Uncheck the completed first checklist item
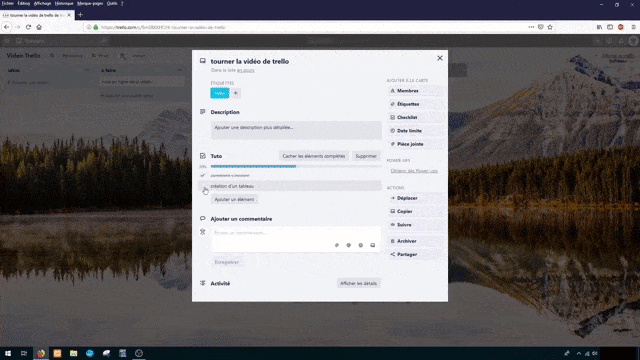The image size is (640, 360). click(202, 176)
